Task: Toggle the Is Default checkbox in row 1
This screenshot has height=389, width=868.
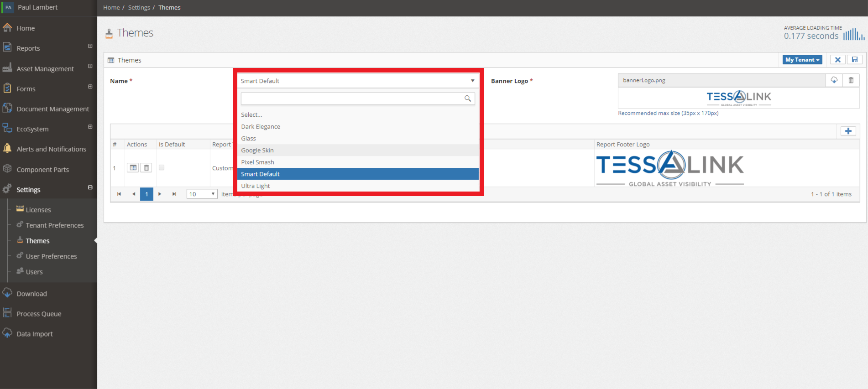Action: [x=162, y=167]
